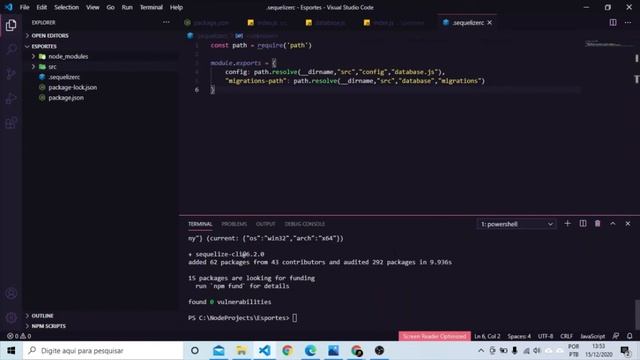
Task: Change indentation via Spaces: 4
Action: tap(519, 336)
